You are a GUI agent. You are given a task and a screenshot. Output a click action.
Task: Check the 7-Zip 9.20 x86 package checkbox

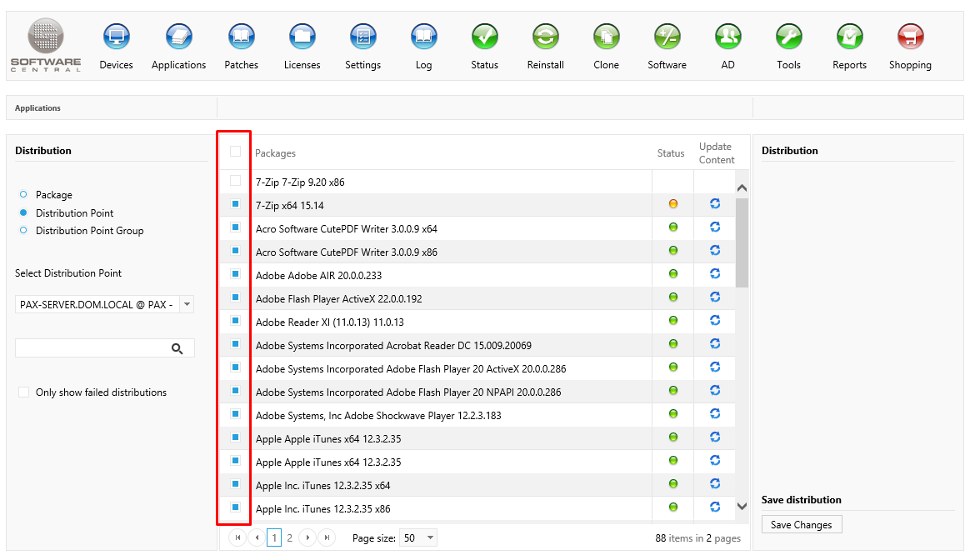pyautogui.click(x=235, y=181)
